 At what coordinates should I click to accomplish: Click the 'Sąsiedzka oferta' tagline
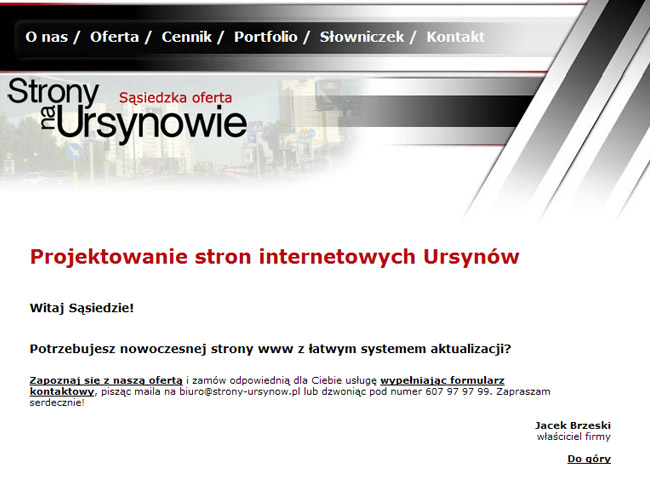pos(175,98)
